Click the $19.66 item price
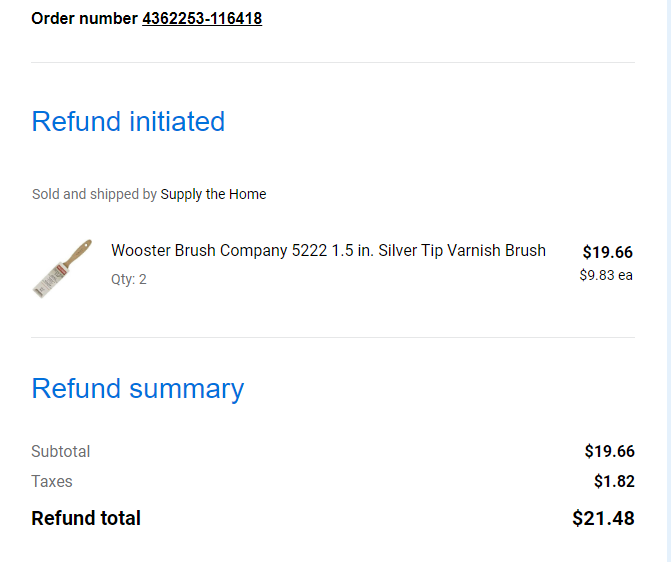 coord(607,252)
